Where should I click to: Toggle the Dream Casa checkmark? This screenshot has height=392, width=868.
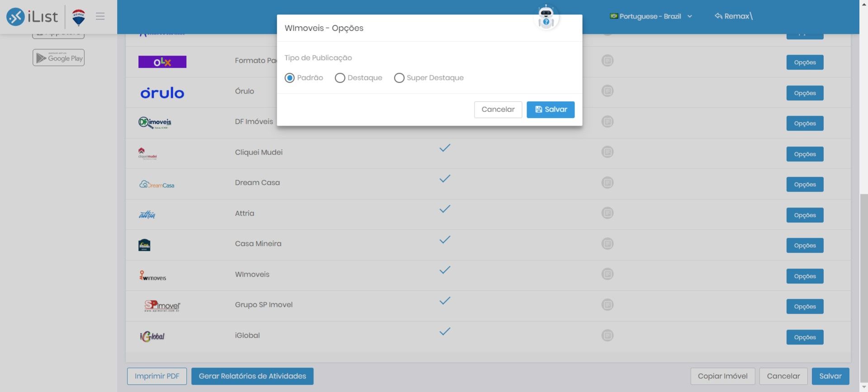pos(445,179)
